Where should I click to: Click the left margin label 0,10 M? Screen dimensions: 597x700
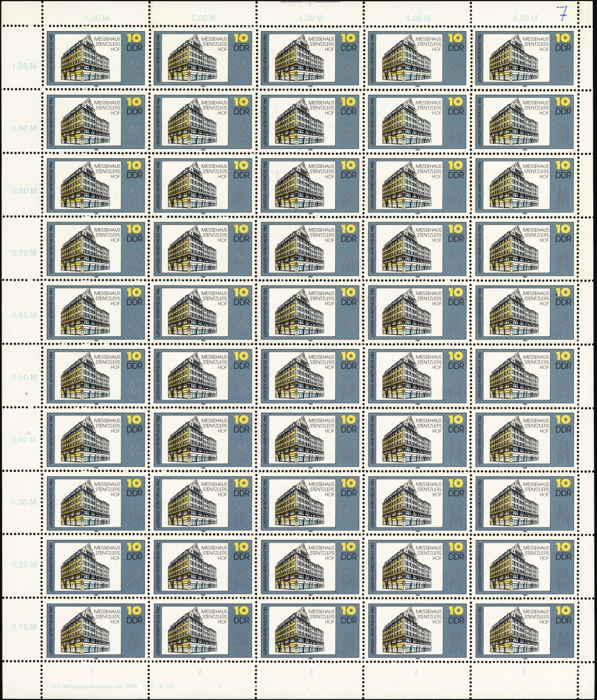click(x=24, y=627)
